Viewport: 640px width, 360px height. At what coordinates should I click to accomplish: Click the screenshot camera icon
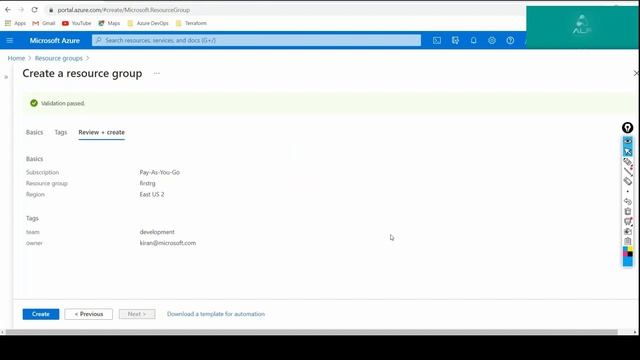(x=628, y=231)
